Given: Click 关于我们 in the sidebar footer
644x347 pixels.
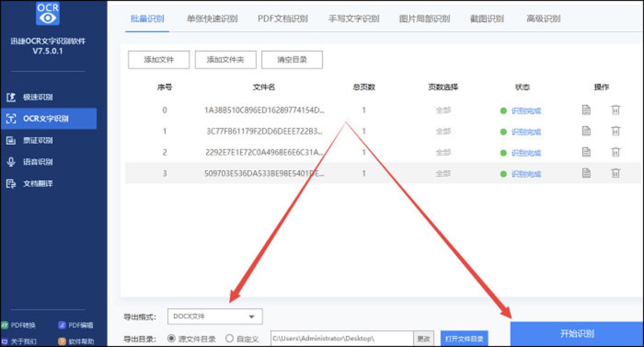Looking at the screenshot, I should pos(19,341).
